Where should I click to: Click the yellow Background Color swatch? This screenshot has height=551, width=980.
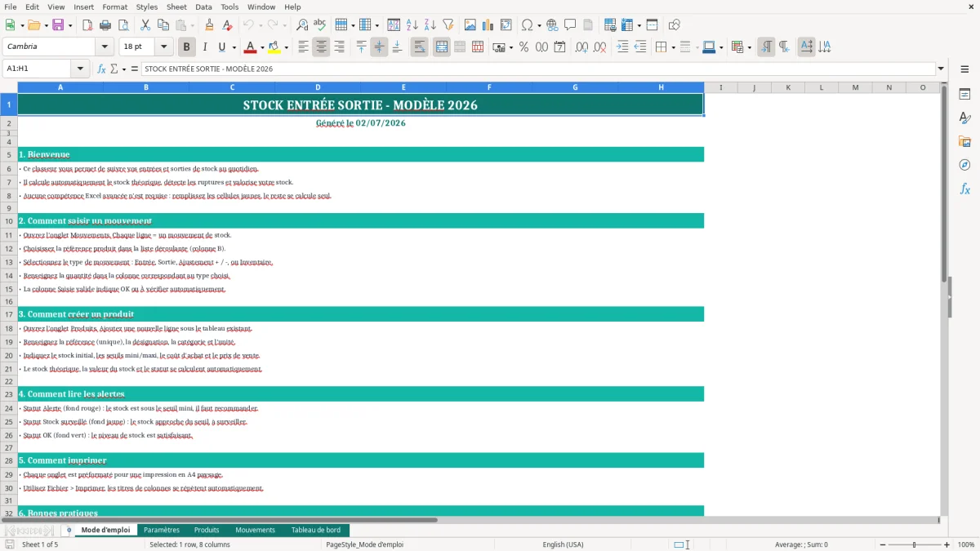pos(274,47)
